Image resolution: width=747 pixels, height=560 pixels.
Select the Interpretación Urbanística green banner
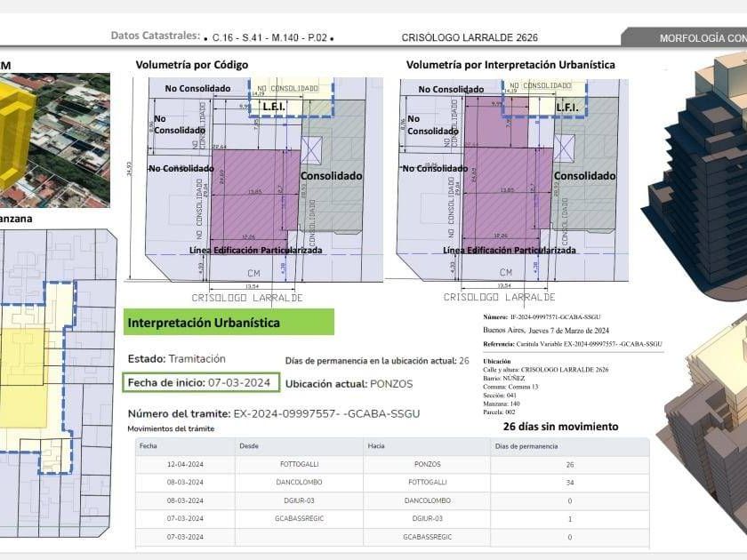tap(229, 323)
